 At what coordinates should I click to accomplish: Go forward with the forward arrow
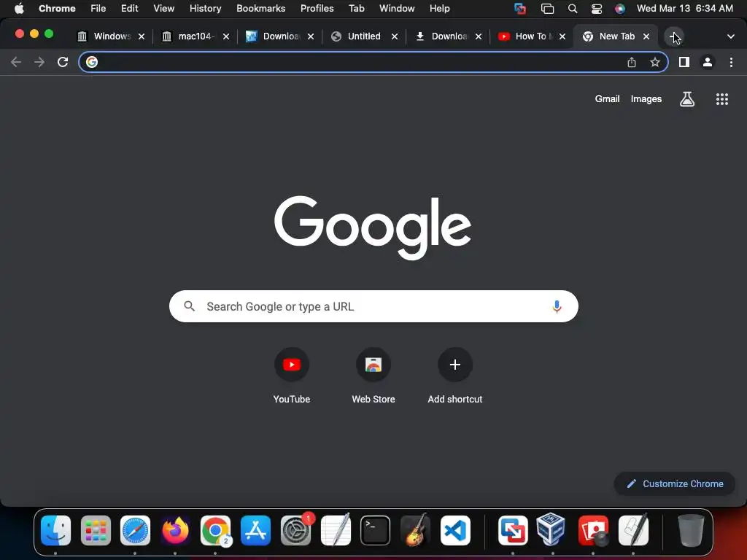[39, 62]
